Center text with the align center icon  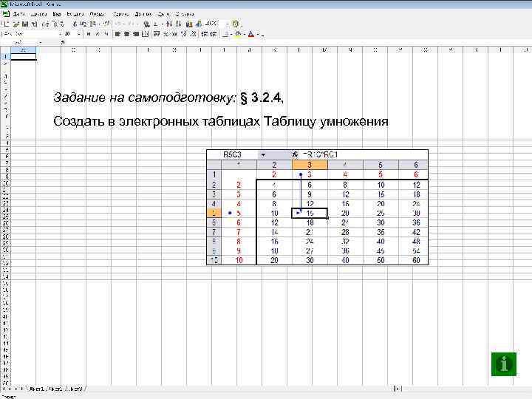(x=126, y=34)
